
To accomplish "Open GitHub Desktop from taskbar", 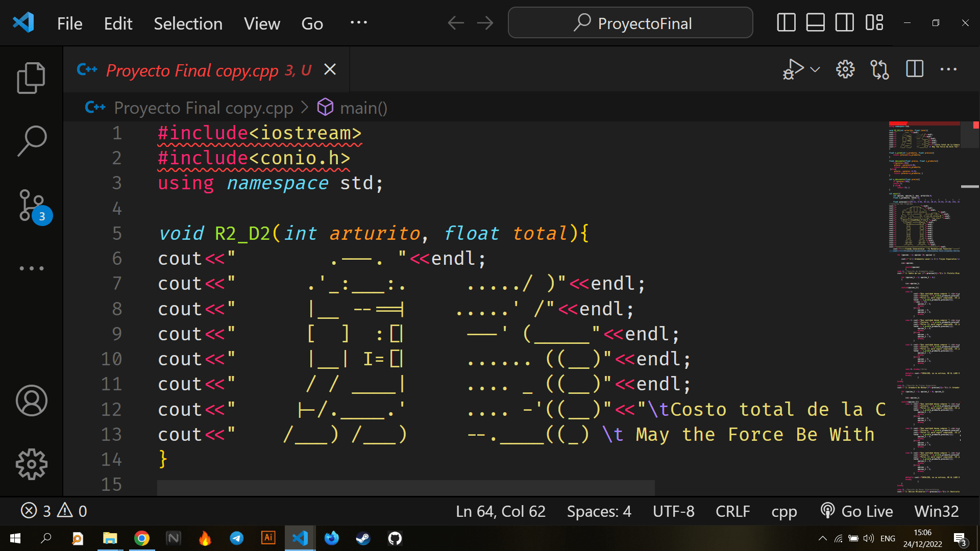I will tap(395, 538).
